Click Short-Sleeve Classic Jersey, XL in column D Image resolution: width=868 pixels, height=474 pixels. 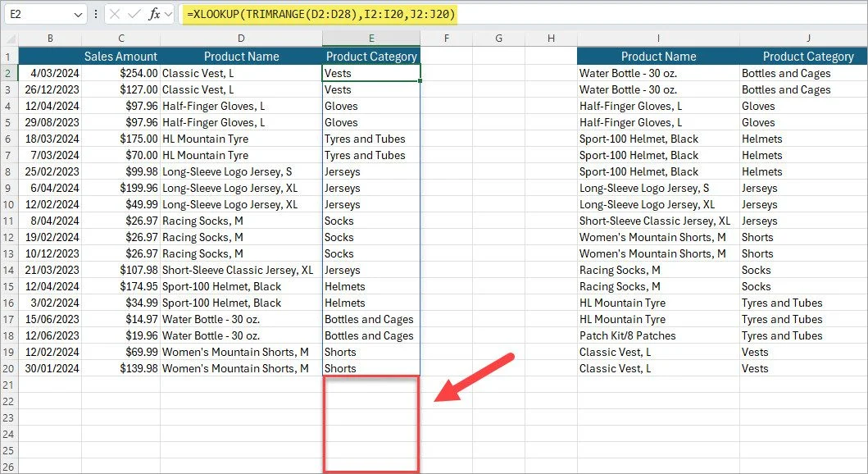241,271
